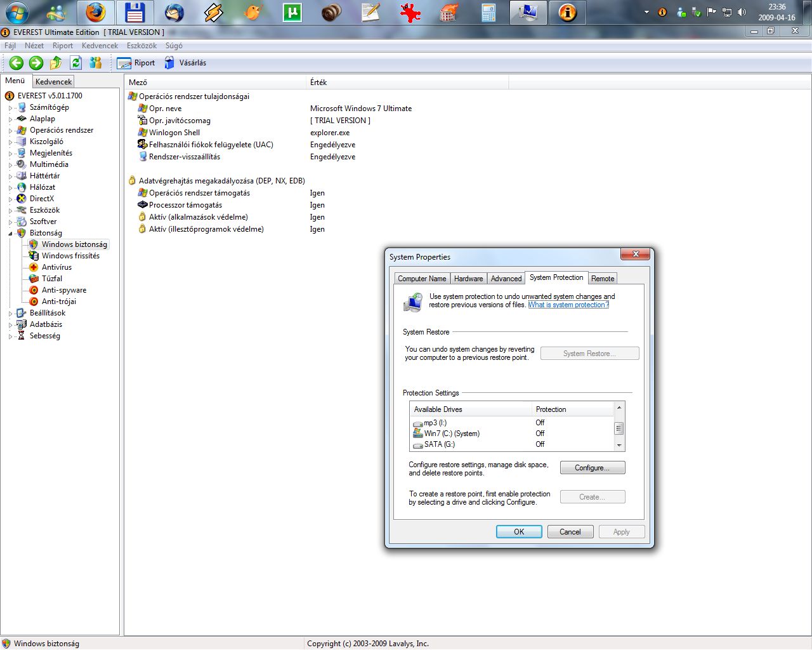The image size is (812, 650).
Task: Open the Riport toolbar button
Action: (136, 63)
